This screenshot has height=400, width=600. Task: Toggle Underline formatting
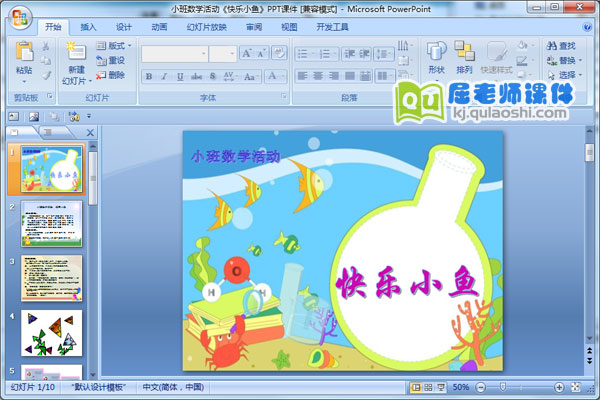click(x=180, y=77)
